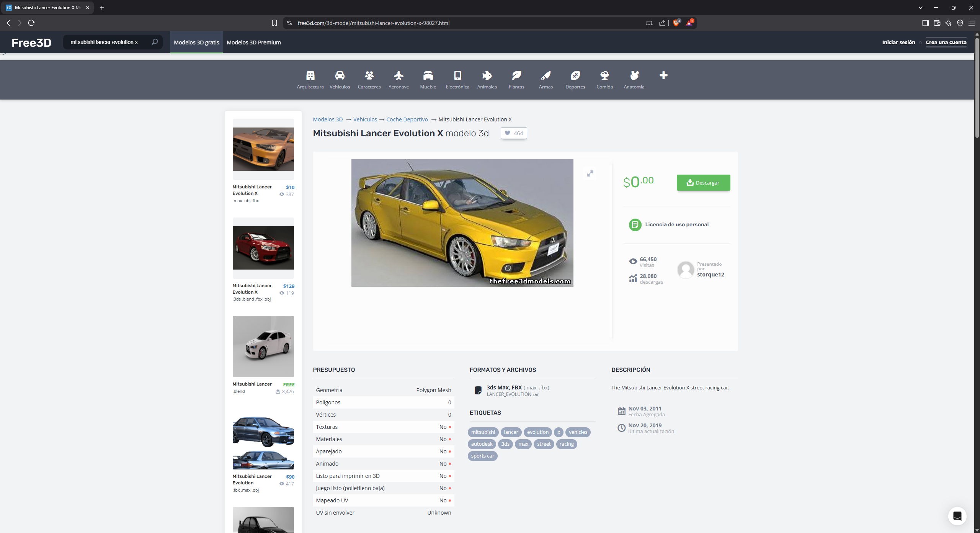Toggle the browser sidebar panel

(925, 23)
